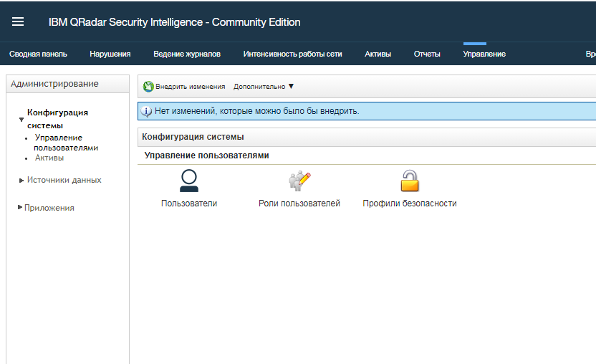
Task: Select the Управление tab
Action: [484, 54]
